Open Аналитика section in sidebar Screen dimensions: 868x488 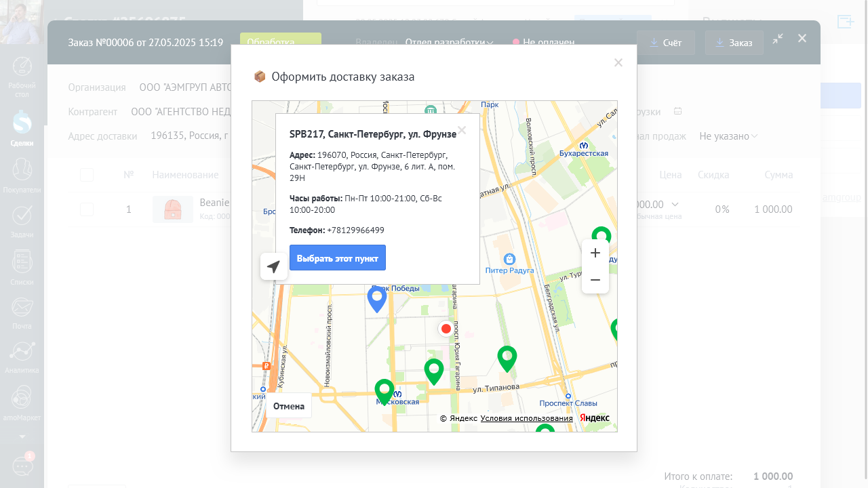[x=22, y=357]
